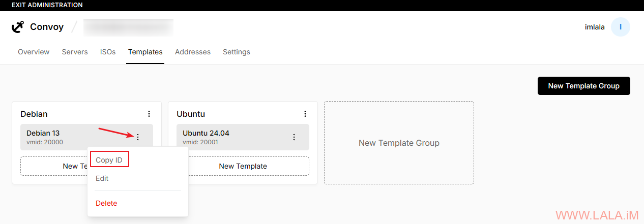Click the black New Template Group button
The image size is (644, 224).
coord(583,86)
